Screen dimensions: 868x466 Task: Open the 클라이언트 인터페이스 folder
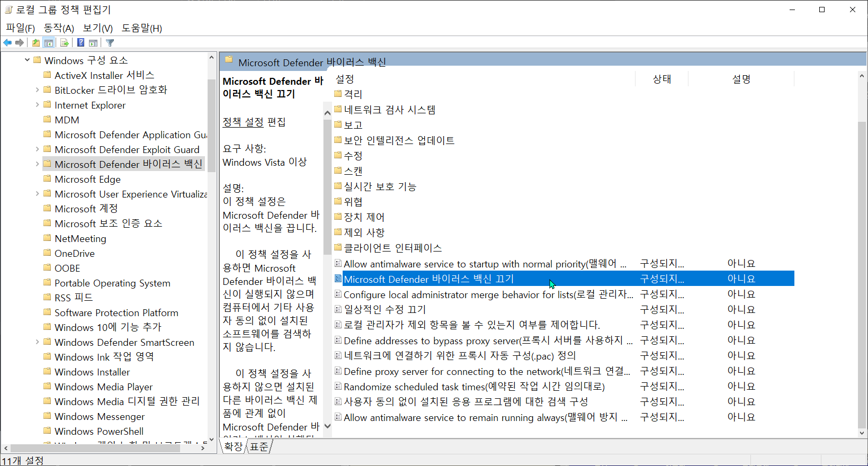pyautogui.click(x=388, y=248)
